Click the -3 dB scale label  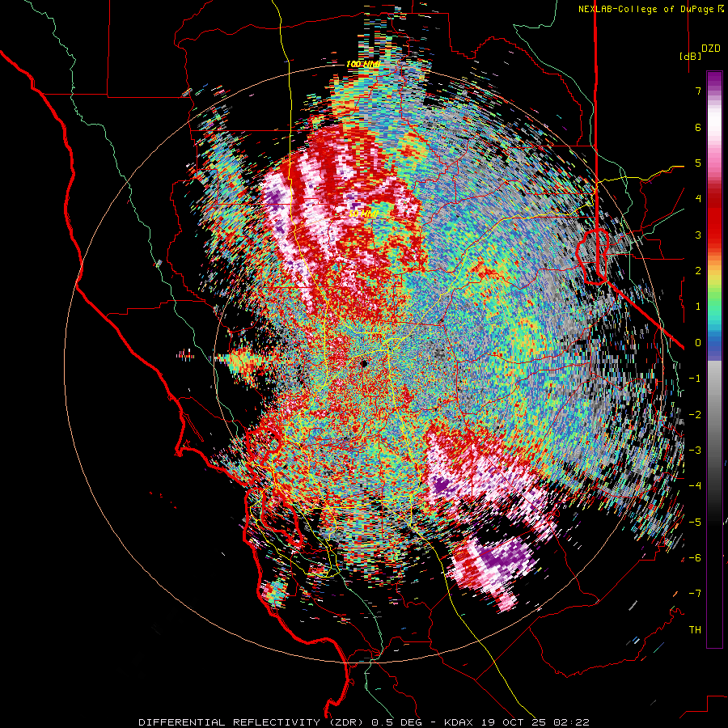coord(695,451)
